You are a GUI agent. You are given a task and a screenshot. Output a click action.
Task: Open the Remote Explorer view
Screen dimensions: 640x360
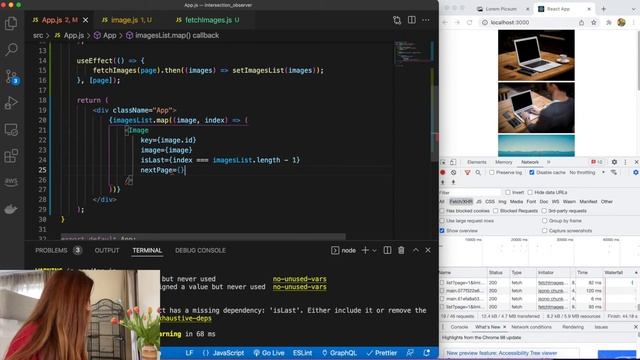pos(11,130)
